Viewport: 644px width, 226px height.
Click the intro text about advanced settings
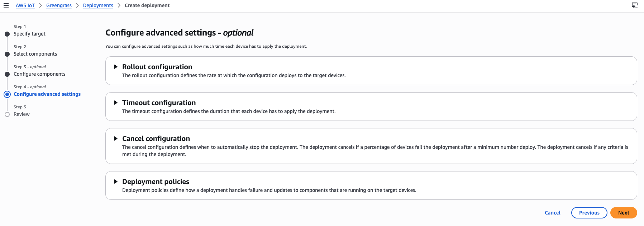(206, 46)
